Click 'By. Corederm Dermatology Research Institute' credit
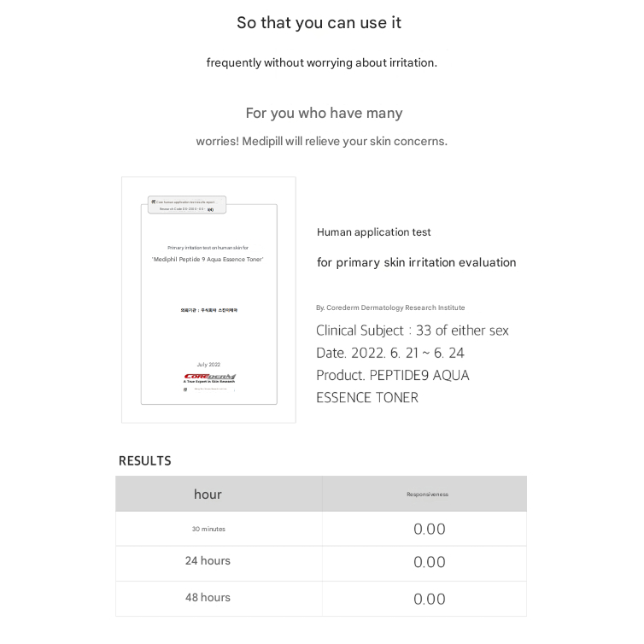The width and height of the screenshot is (644, 644). click(390, 307)
